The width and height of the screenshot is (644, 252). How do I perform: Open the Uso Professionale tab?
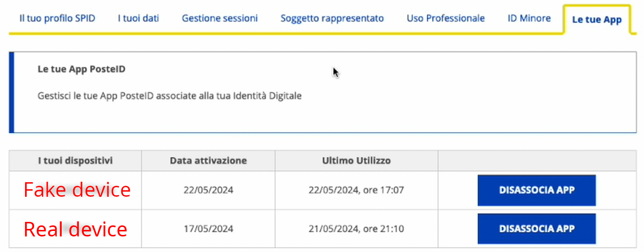click(445, 19)
